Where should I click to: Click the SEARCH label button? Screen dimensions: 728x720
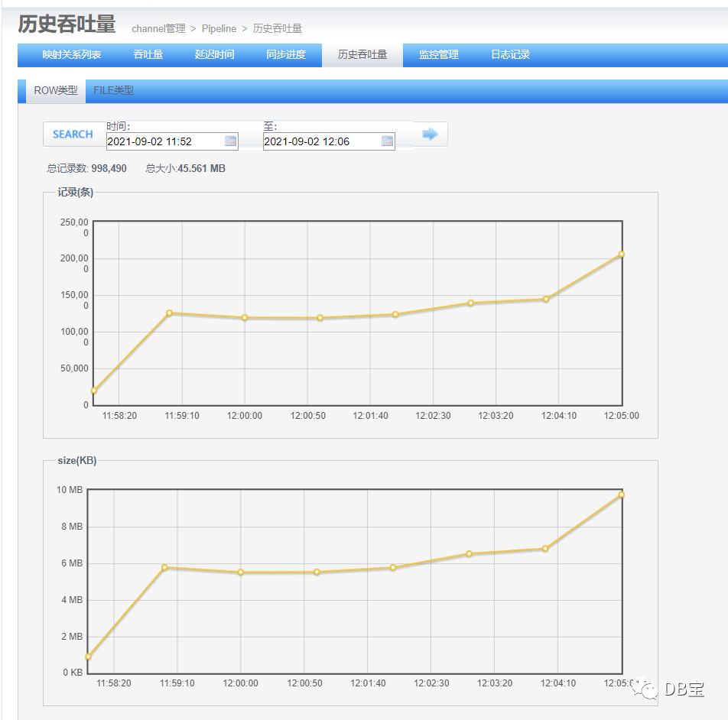pos(73,134)
